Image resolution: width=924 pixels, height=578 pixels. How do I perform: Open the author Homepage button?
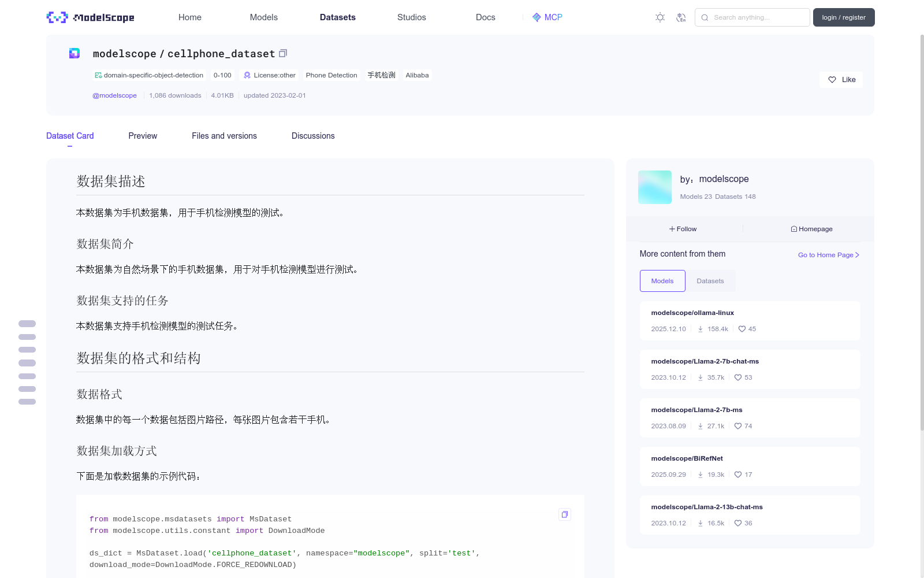click(x=812, y=229)
